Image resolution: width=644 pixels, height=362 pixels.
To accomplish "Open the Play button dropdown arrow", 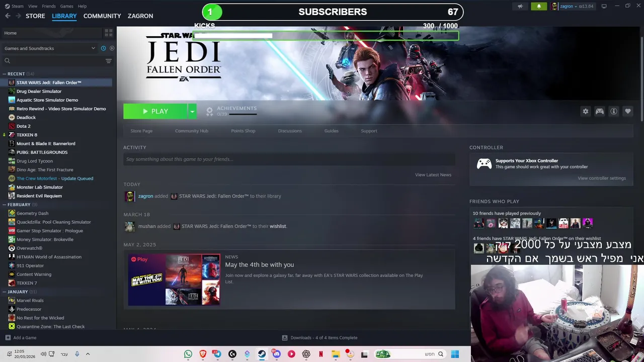I will (192, 112).
